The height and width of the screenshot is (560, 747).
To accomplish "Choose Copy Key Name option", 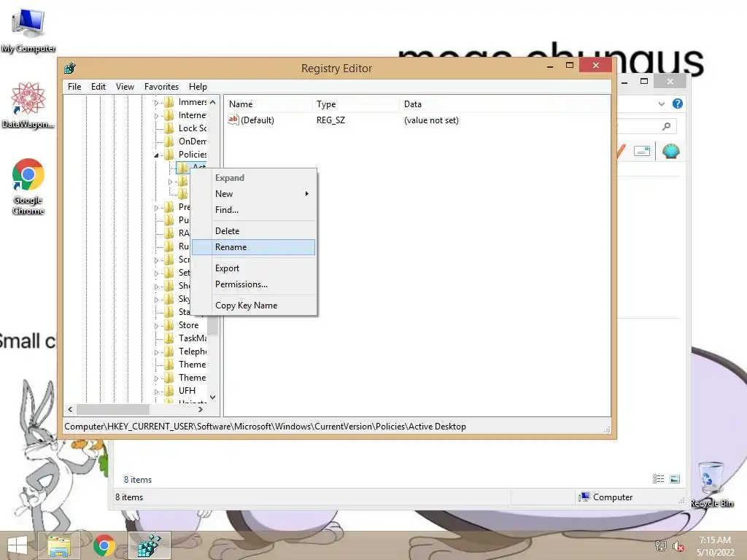I will [253, 306].
